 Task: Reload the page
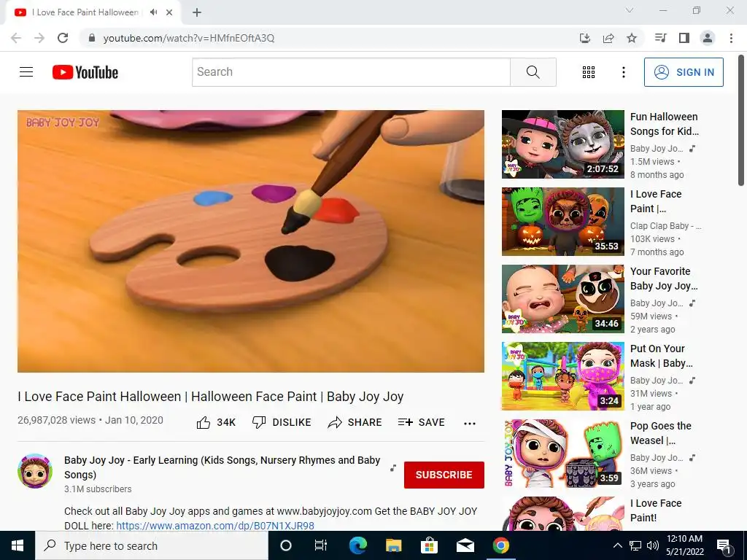[x=63, y=38]
